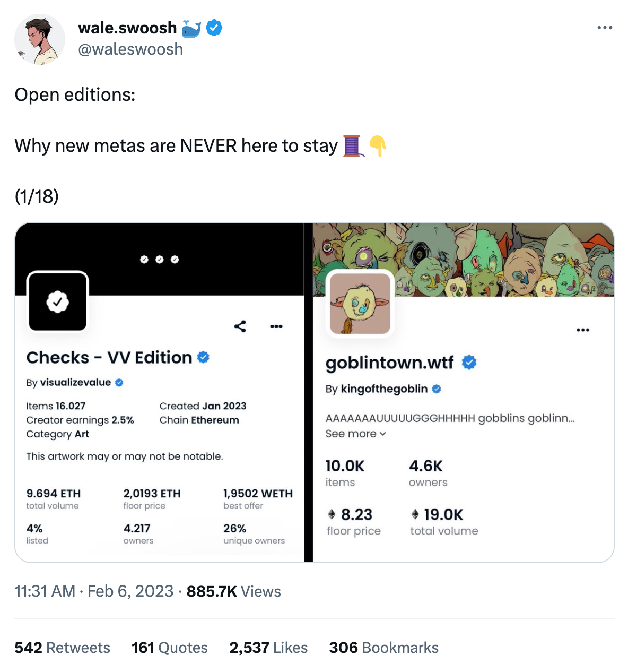Click the blue verified badge beside wale.swoosh
Image resolution: width=628 pixels, height=672 pixels.
coord(214,28)
